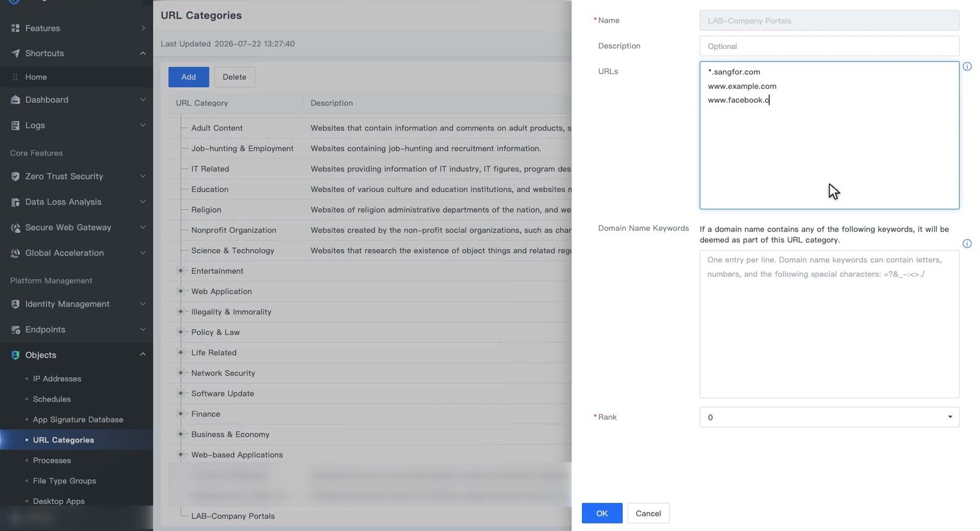Click the Data Loss Analysis icon
980x531 pixels.
click(15, 202)
